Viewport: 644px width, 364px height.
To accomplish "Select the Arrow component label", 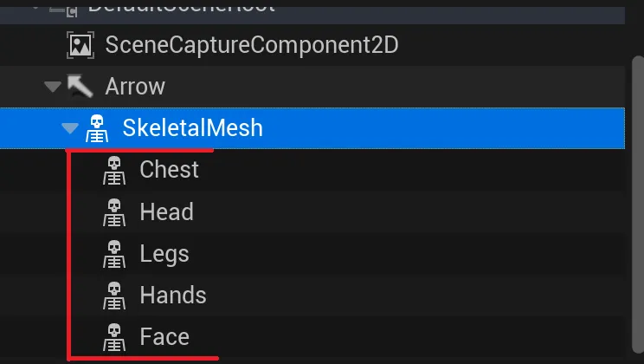I will pyautogui.click(x=135, y=87).
